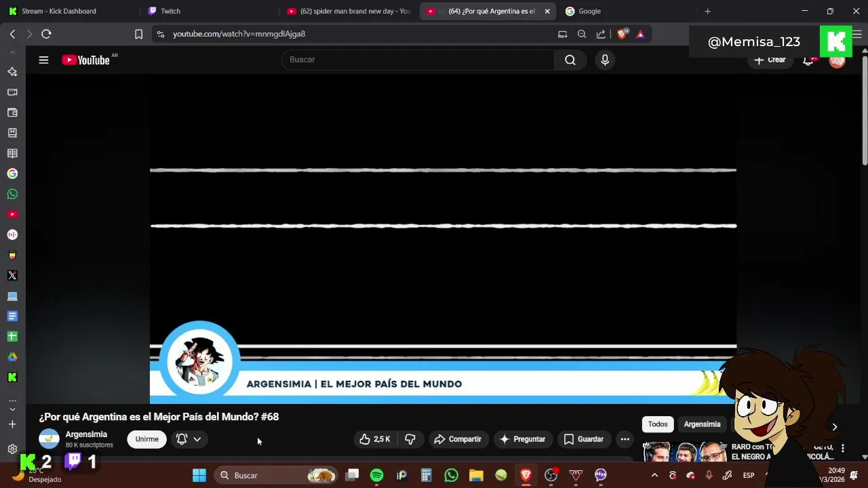Go back to the previous page
Image resolution: width=868 pixels, height=488 pixels.
click(12, 34)
